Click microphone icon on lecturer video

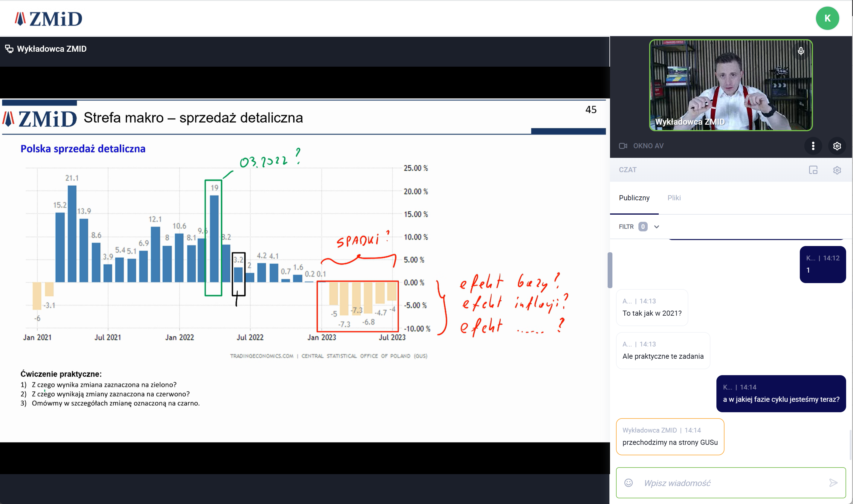[801, 51]
